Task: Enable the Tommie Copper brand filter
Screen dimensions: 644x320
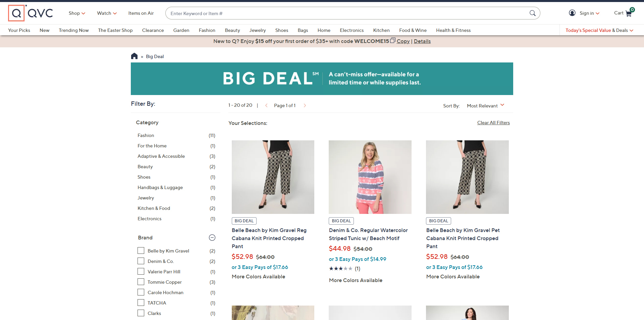Action: (141, 282)
